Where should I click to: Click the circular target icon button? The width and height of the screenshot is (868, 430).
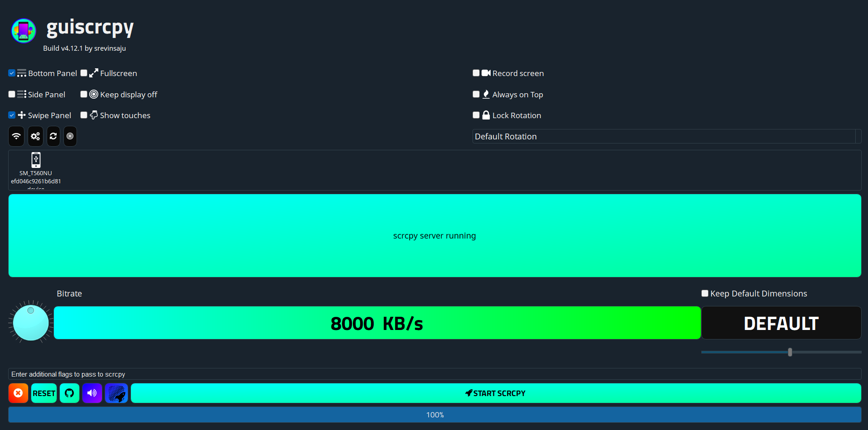point(70,136)
